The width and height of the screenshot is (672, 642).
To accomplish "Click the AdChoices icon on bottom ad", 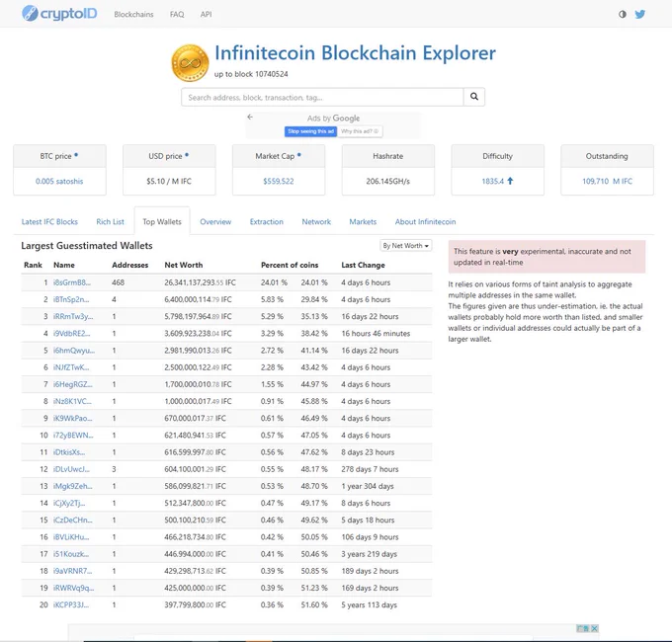I will (x=583, y=628).
